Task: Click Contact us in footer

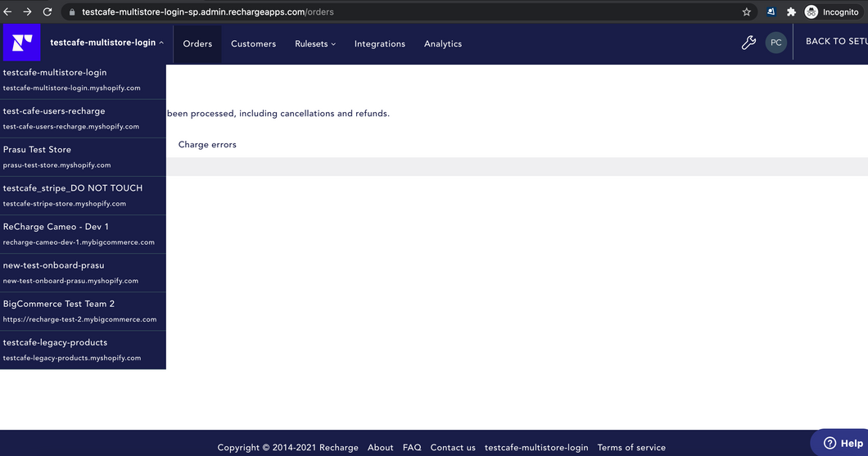Action: click(x=453, y=447)
